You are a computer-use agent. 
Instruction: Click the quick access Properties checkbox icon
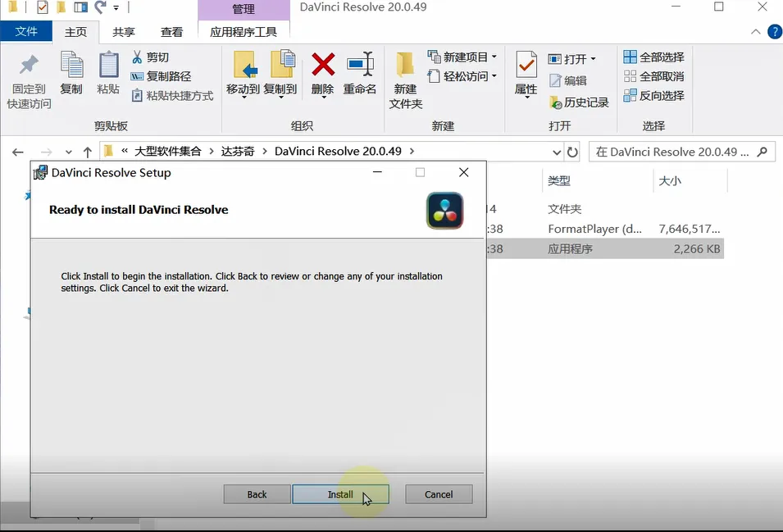(43, 7)
